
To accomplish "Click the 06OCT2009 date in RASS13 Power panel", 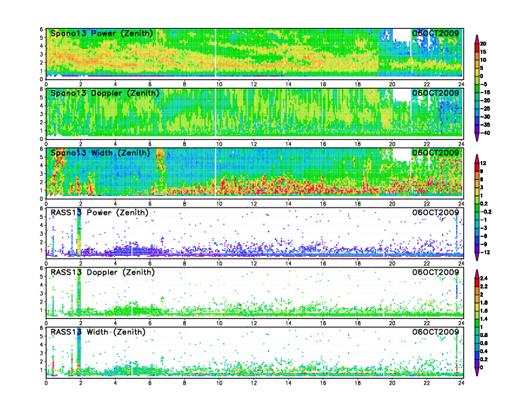I will click(x=436, y=212).
